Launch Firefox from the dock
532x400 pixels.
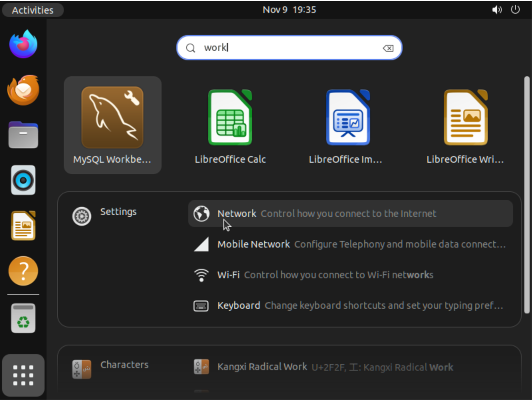[23, 44]
